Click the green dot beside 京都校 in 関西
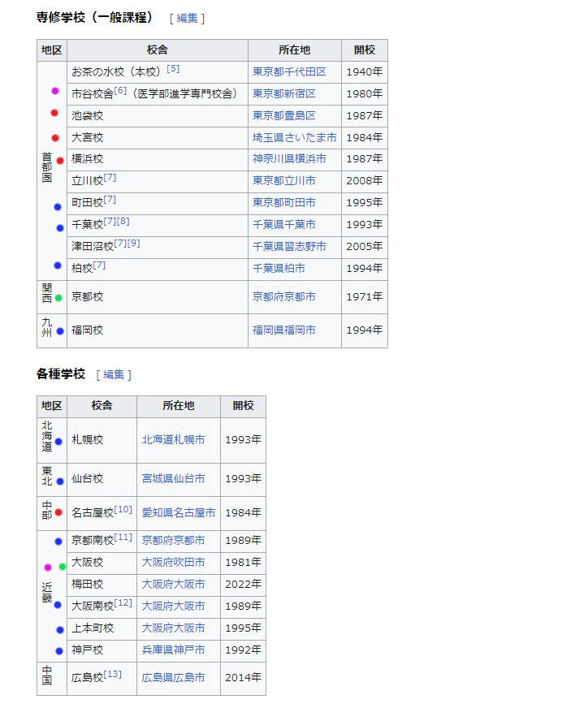 pos(58,298)
